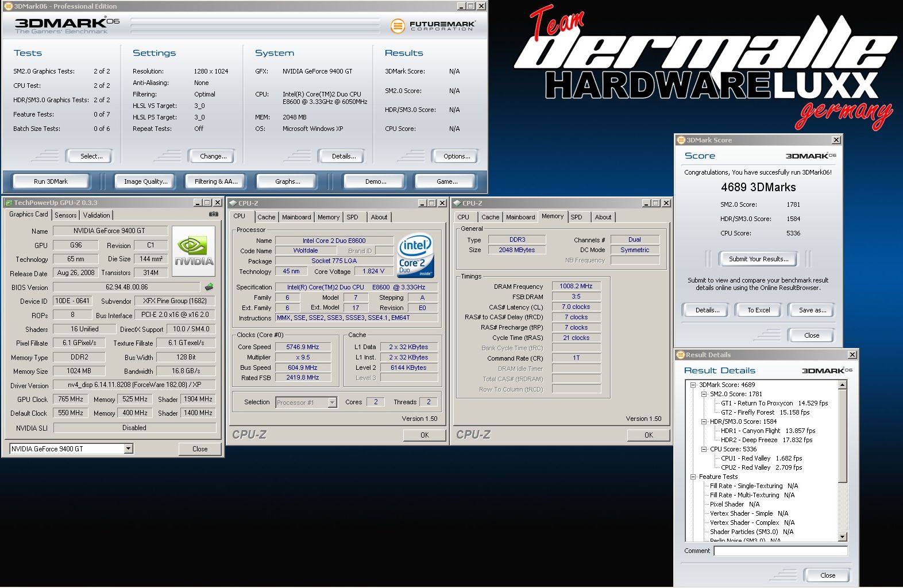903x588 pixels.
Task: Collapse the HDR/SM3.0 Score: 1584 node
Action: click(704, 422)
